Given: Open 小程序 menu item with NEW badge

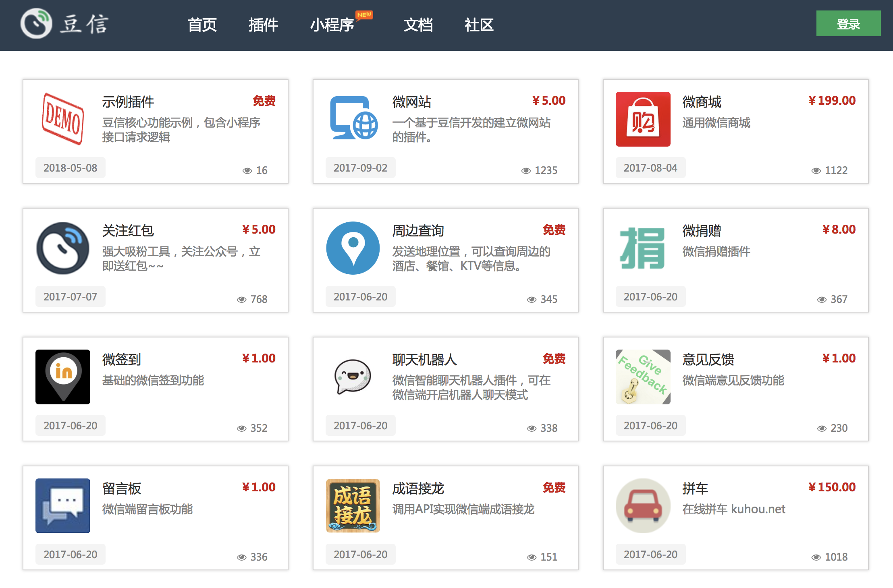Looking at the screenshot, I should (x=332, y=25).
